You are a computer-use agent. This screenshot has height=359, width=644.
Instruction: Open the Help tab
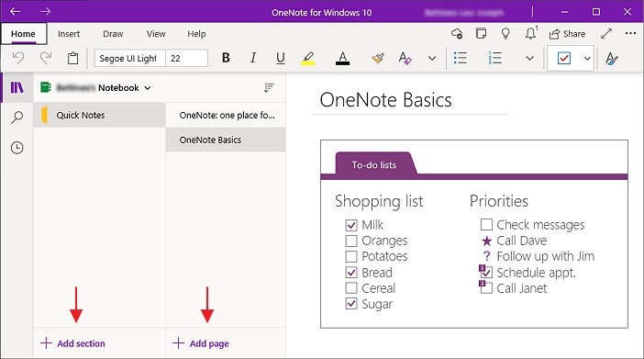pyautogui.click(x=196, y=34)
